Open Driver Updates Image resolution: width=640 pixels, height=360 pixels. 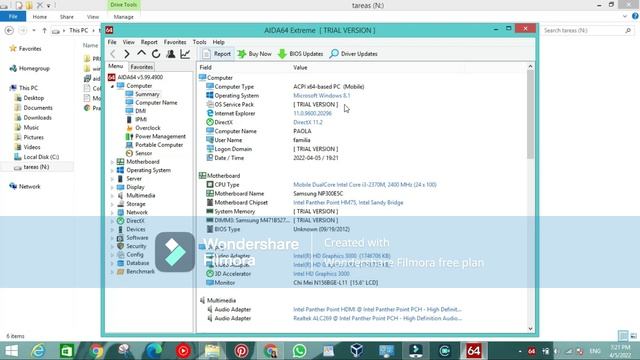click(353, 54)
